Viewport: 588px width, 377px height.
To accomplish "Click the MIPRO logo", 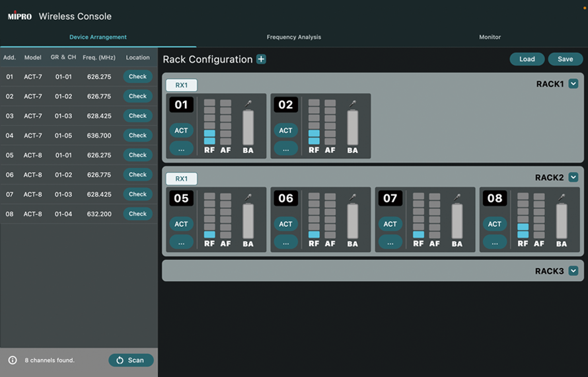I will [20, 16].
